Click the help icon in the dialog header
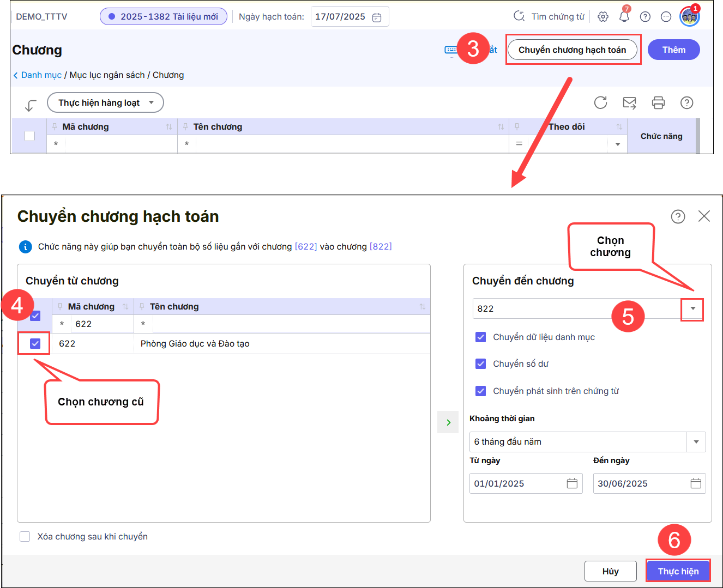The image size is (723, 588). [x=678, y=217]
